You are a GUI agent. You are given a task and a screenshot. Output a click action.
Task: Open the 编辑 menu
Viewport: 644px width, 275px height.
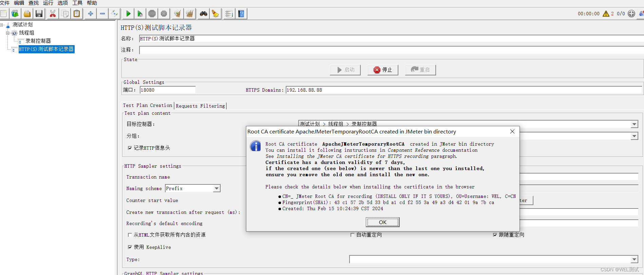[x=19, y=3]
